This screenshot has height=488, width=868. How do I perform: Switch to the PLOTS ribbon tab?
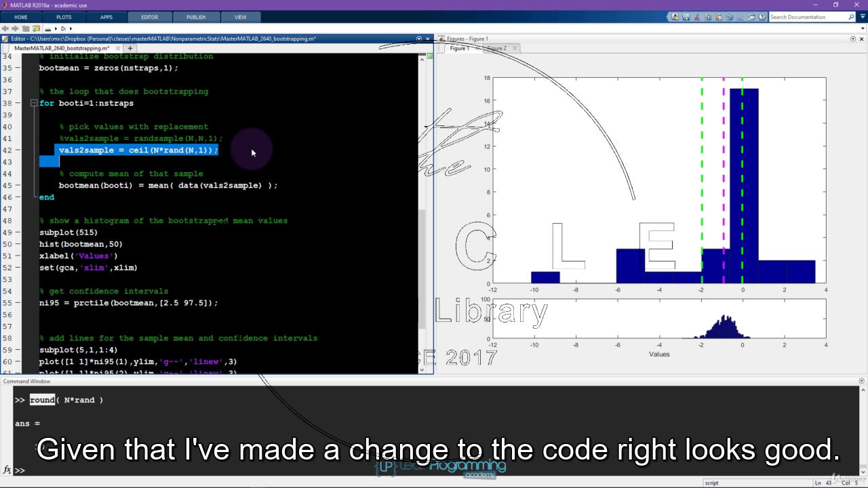tap(64, 17)
